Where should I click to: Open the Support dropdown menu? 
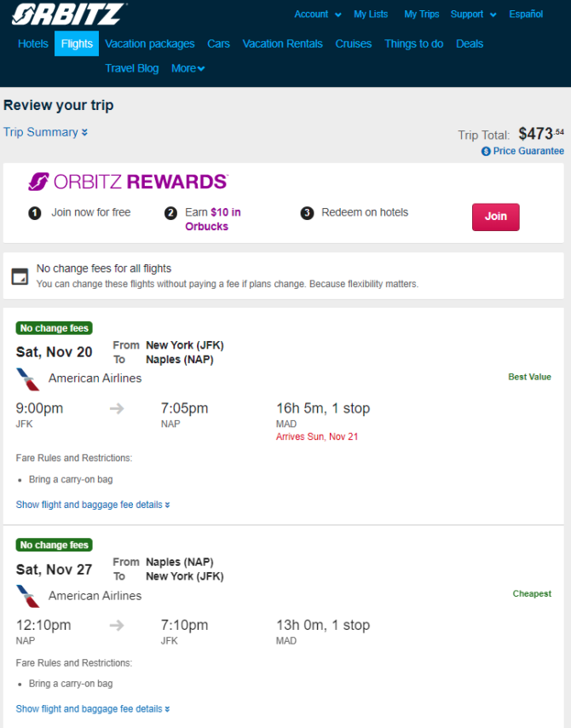pyautogui.click(x=474, y=14)
